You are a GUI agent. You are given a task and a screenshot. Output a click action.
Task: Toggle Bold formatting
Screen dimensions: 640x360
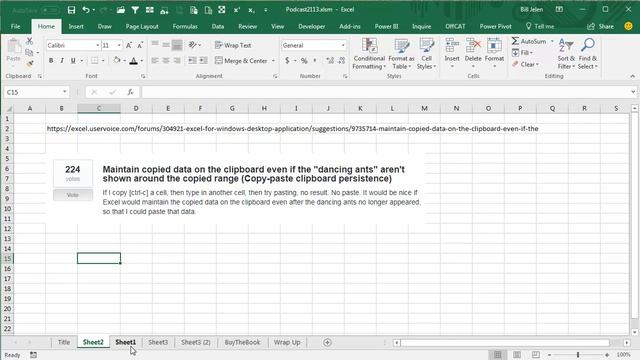click(x=51, y=61)
